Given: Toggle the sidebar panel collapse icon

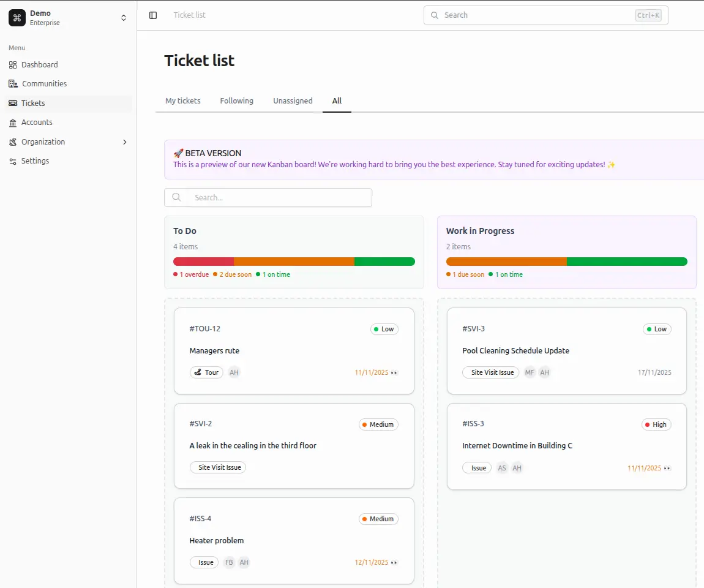Looking at the screenshot, I should click(x=152, y=15).
